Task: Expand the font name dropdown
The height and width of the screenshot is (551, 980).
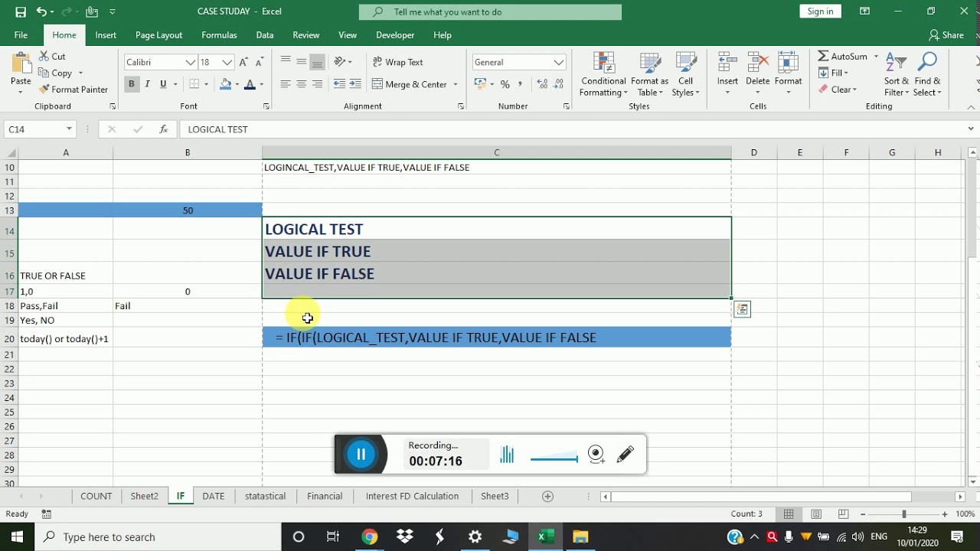Action: (x=191, y=62)
